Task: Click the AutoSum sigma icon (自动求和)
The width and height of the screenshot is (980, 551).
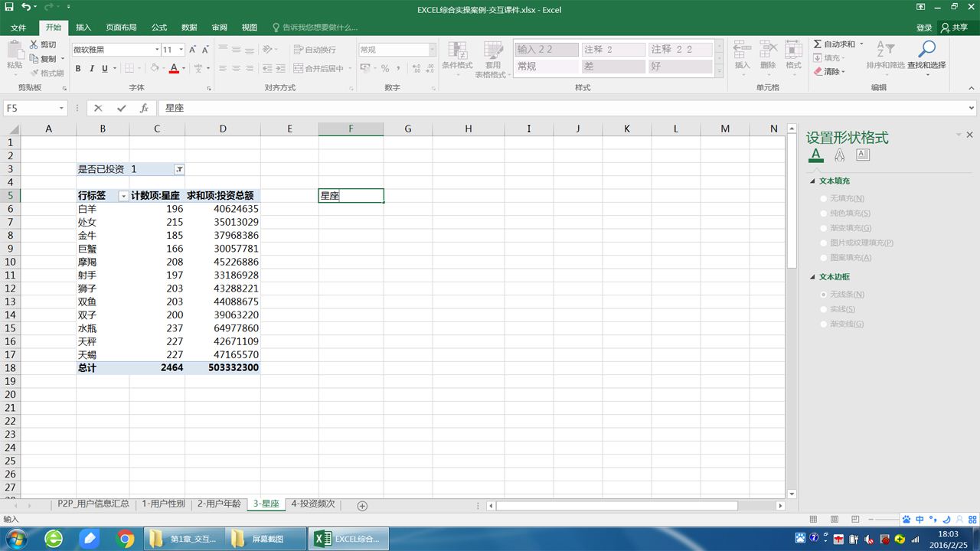Action: click(818, 44)
